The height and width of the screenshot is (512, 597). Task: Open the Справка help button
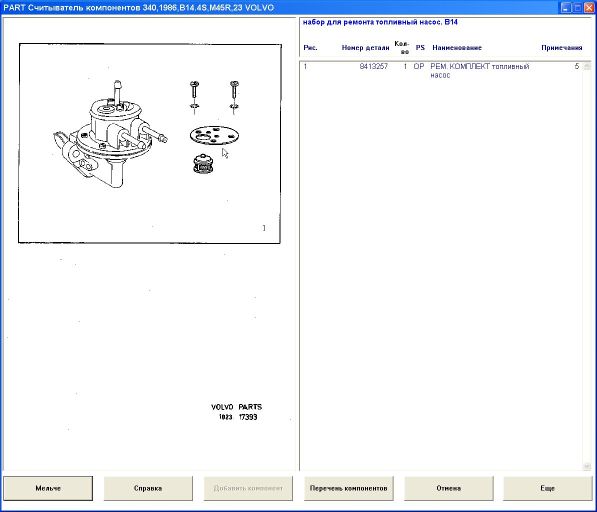pos(148,488)
